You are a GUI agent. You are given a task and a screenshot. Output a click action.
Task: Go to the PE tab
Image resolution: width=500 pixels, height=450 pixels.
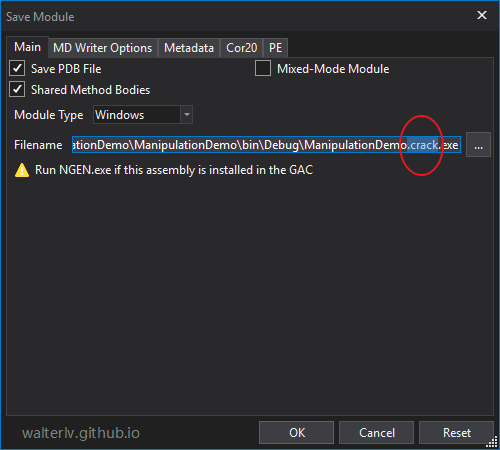(x=275, y=48)
